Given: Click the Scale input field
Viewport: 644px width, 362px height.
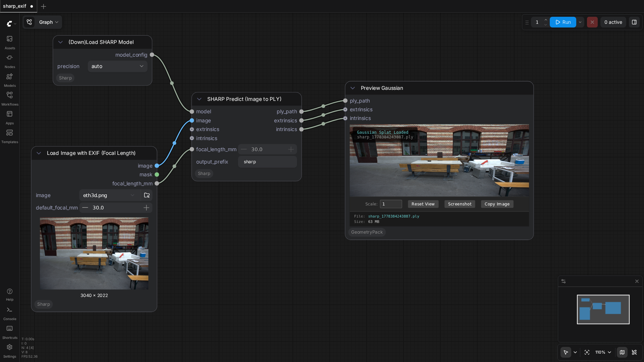Looking at the screenshot, I should pos(391,204).
